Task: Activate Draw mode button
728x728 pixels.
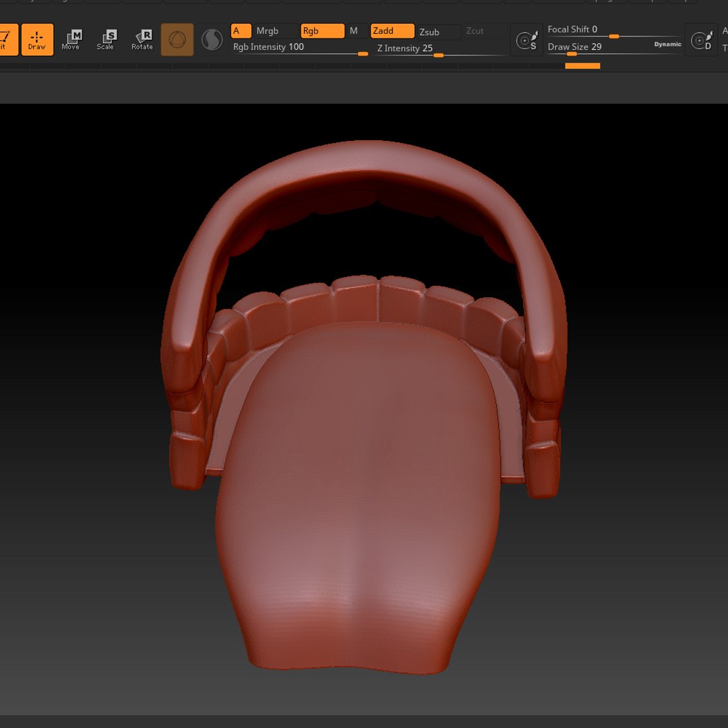Action: (37, 40)
